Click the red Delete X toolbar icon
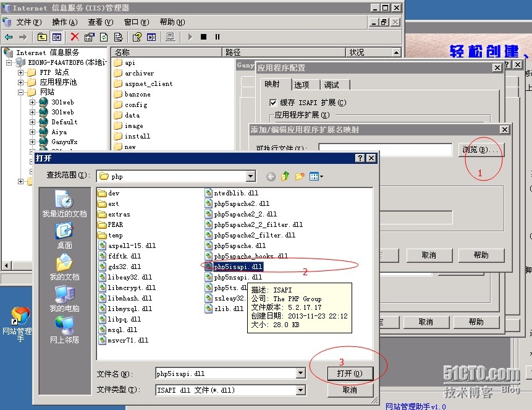The width and height of the screenshot is (532, 410). [x=75, y=36]
